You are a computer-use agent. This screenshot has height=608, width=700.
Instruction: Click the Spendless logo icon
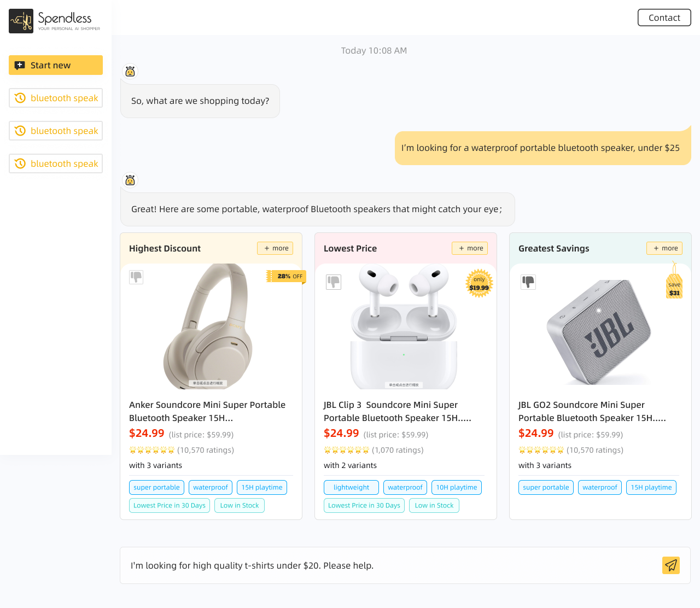click(x=21, y=21)
